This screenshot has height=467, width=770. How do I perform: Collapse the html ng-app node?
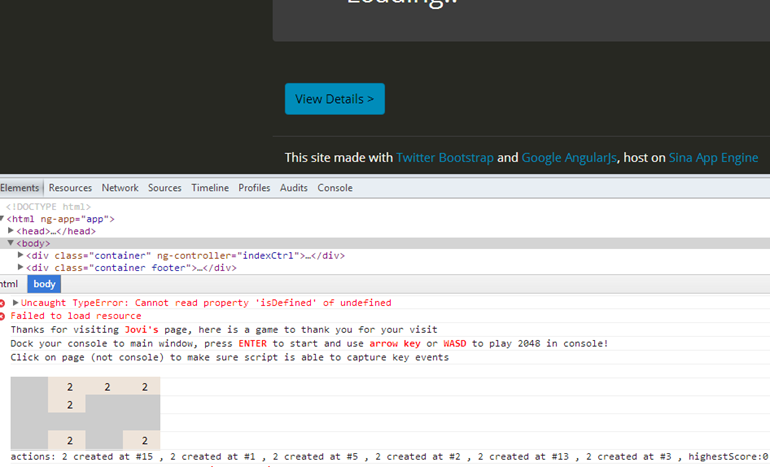2,219
